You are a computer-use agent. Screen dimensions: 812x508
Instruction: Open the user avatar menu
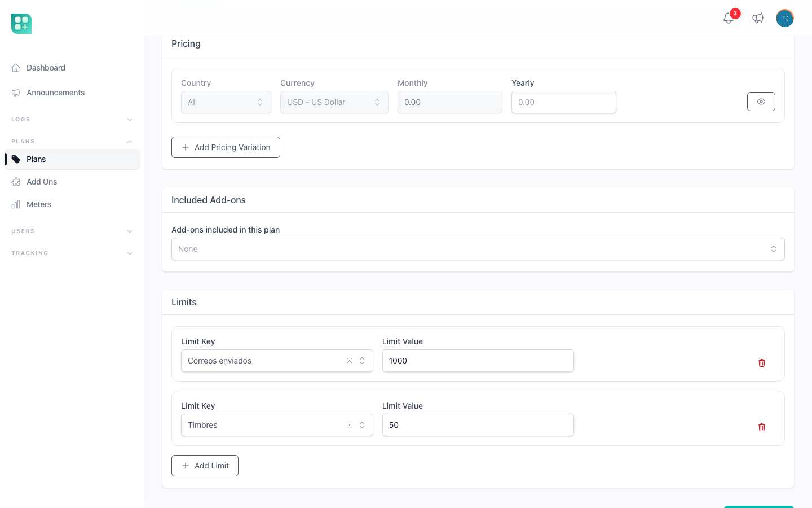(x=785, y=18)
